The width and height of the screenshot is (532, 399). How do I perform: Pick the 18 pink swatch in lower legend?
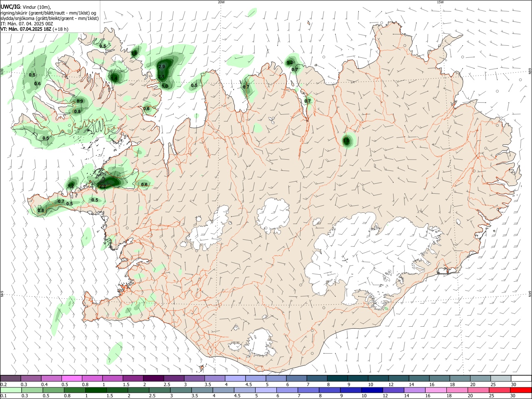click(457, 390)
